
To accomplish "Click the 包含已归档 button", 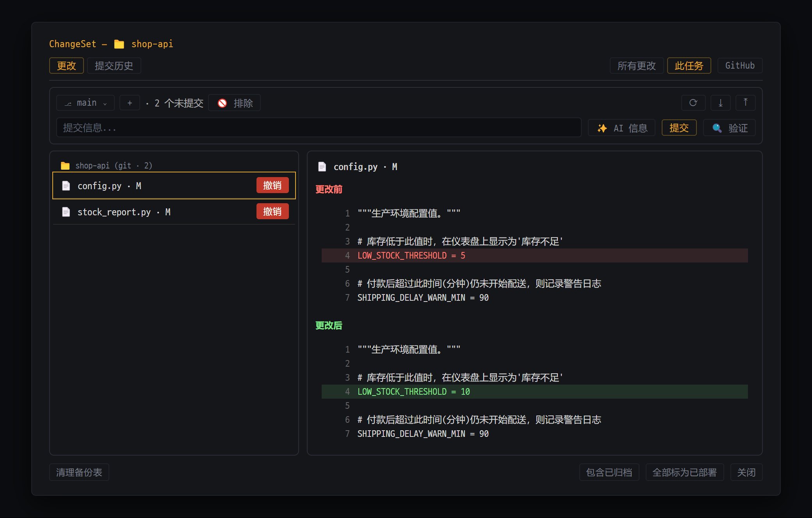I will tap(609, 472).
